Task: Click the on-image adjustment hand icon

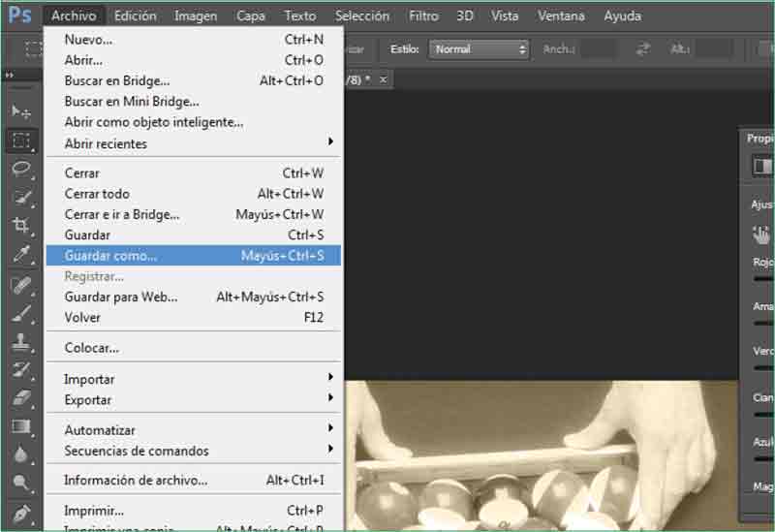Action: coord(761,234)
